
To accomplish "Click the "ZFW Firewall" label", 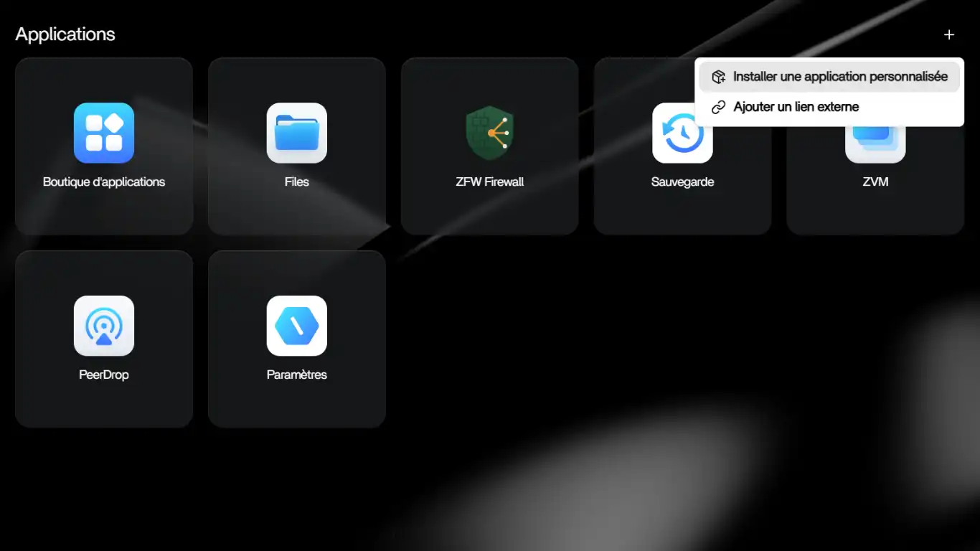I will [x=490, y=182].
